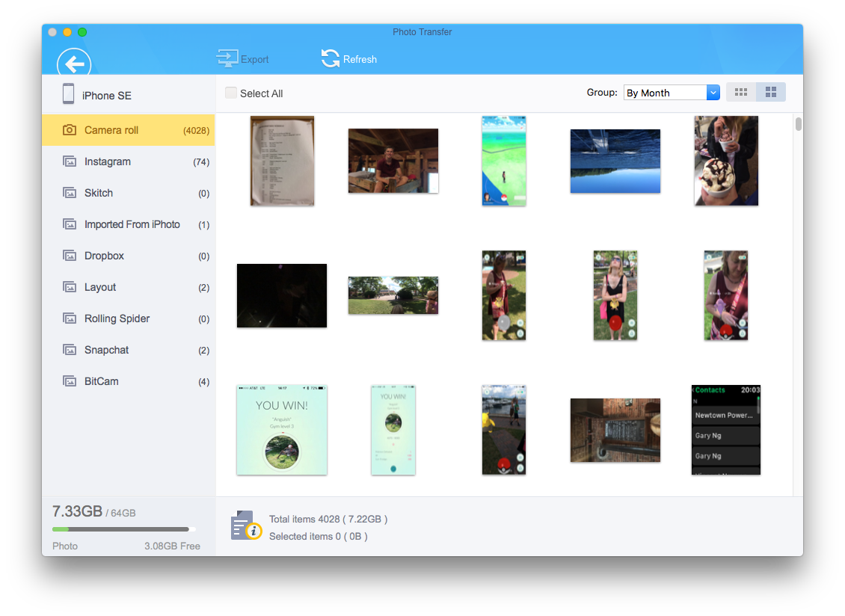Screen dimensions: 845x616
Task: Switch to small grid view icon
Action: [x=741, y=92]
